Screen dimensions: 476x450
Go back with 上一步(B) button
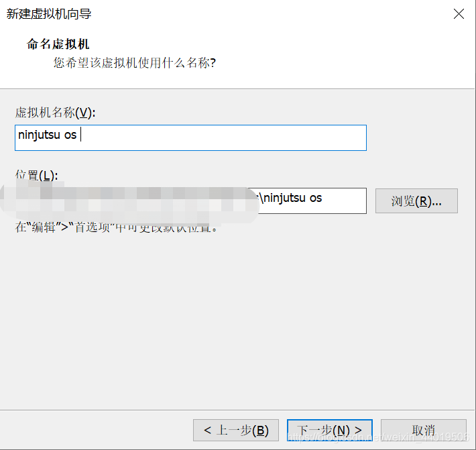coord(236,431)
